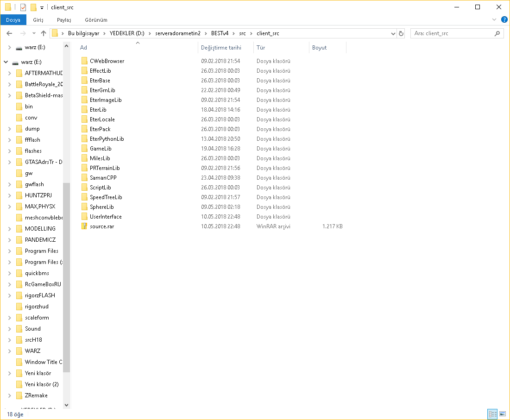Click the 1.217 KB size of source.rar

333,226
